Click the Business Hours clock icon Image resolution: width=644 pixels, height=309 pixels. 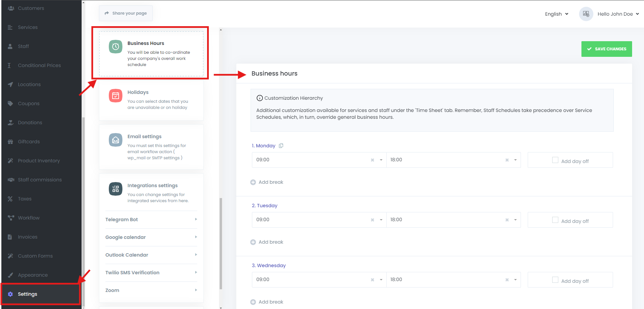coord(116,47)
